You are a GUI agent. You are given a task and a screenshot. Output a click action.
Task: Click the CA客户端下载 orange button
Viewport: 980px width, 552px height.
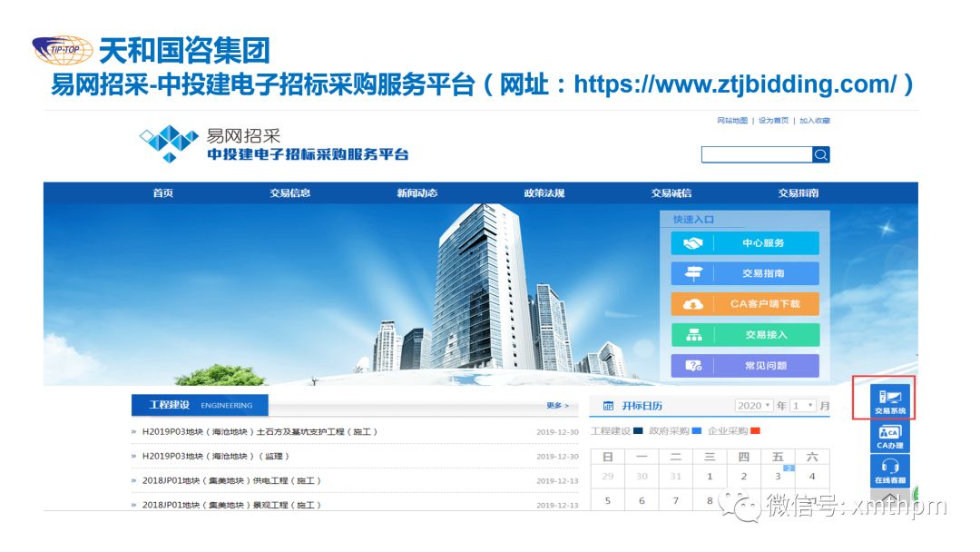[x=745, y=304]
